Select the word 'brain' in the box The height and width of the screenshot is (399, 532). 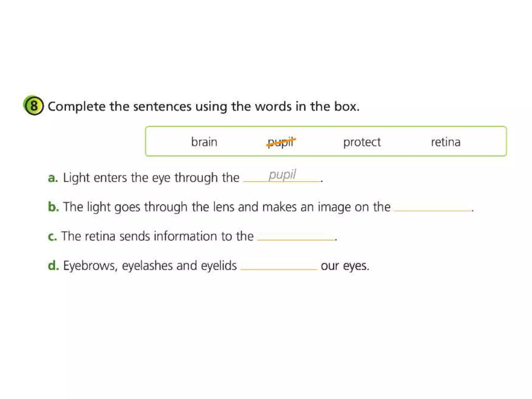pyautogui.click(x=204, y=142)
